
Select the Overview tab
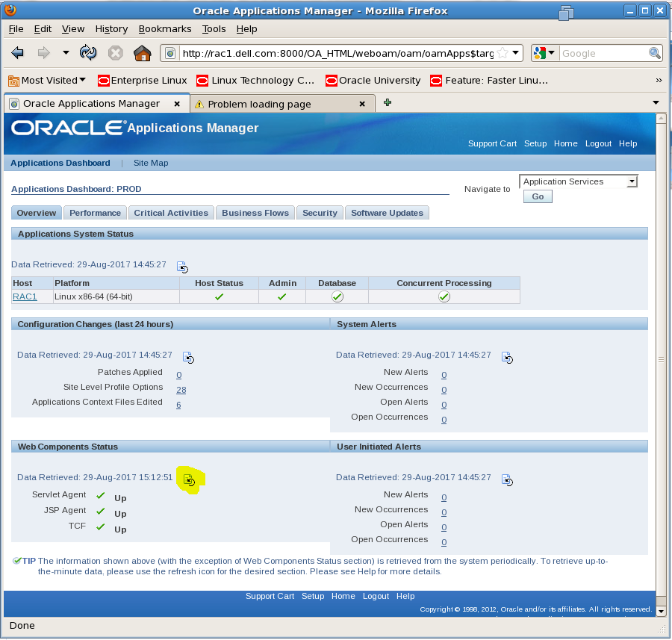coord(37,213)
